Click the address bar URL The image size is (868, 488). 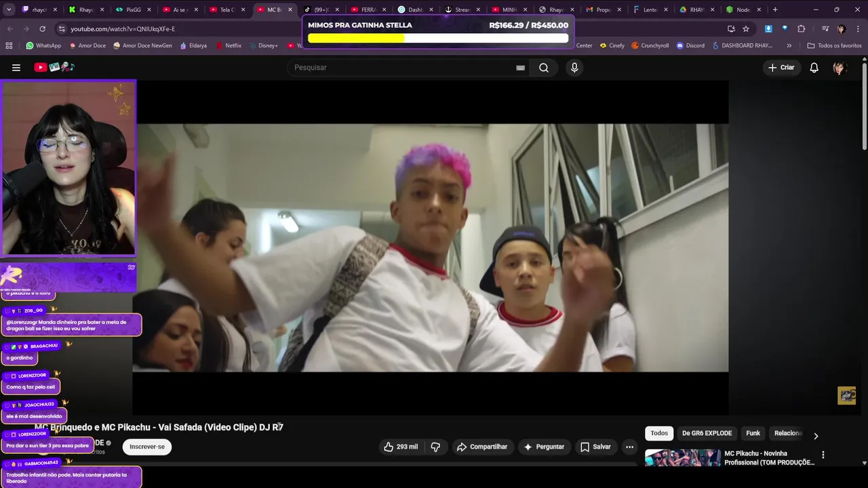[123, 28]
